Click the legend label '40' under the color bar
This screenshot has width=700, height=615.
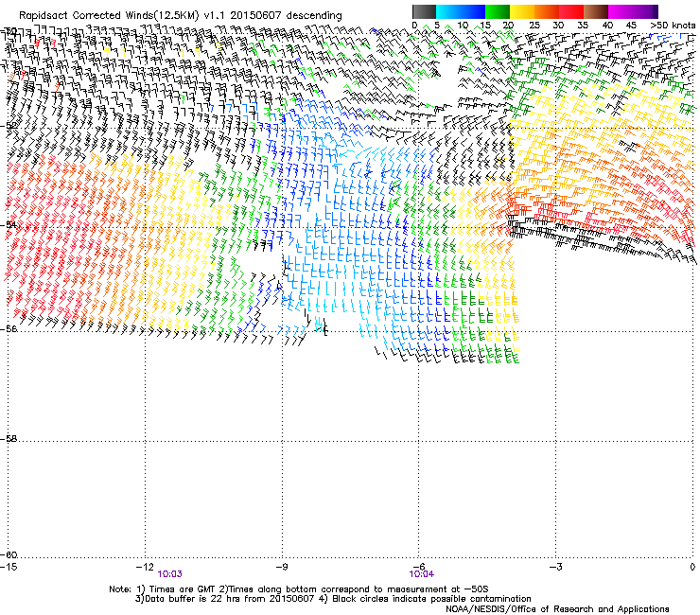click(x=607, y=25)
